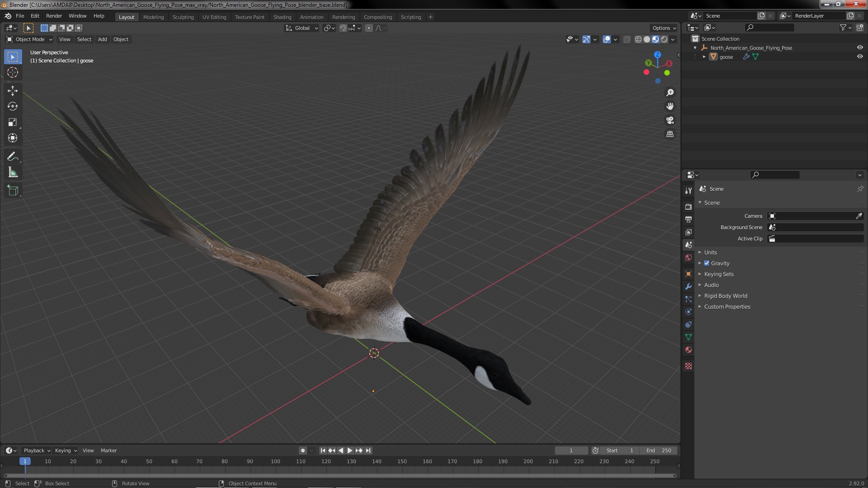Open the Keying dropdown
The width and height of the screenshot is (868, 488).
pos(66,450)
